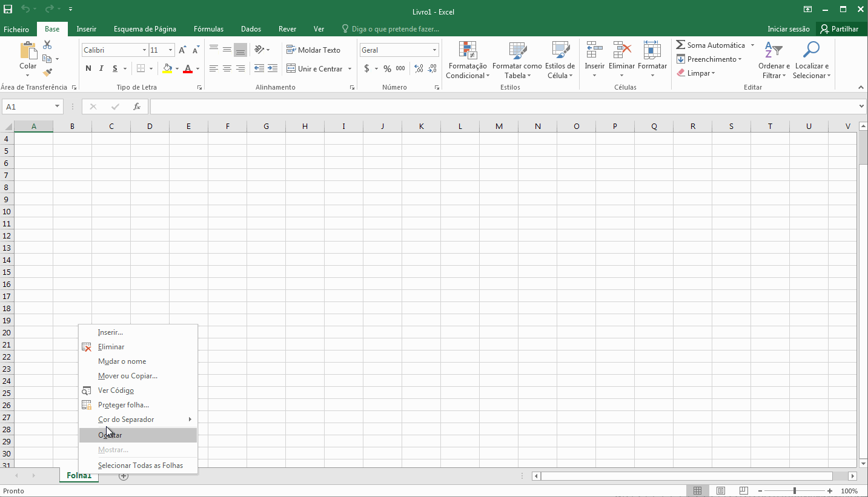Toggle Moldar Texto wrap text
The height and width of the screenshot is (497, 868).
pos(314,50)
